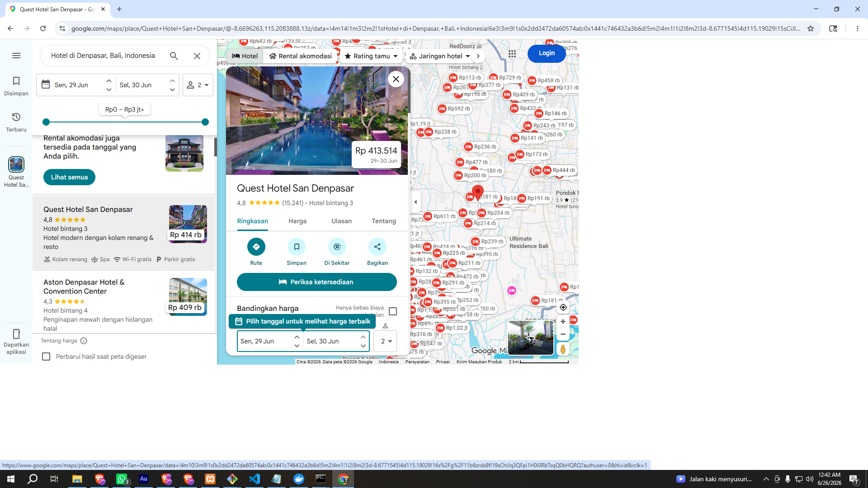
Task: Open the Windows Start menu
Action: tap(11, 479)
